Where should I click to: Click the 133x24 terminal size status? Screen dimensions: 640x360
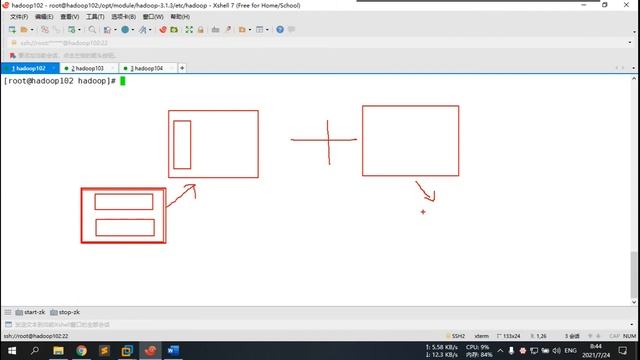509,336
